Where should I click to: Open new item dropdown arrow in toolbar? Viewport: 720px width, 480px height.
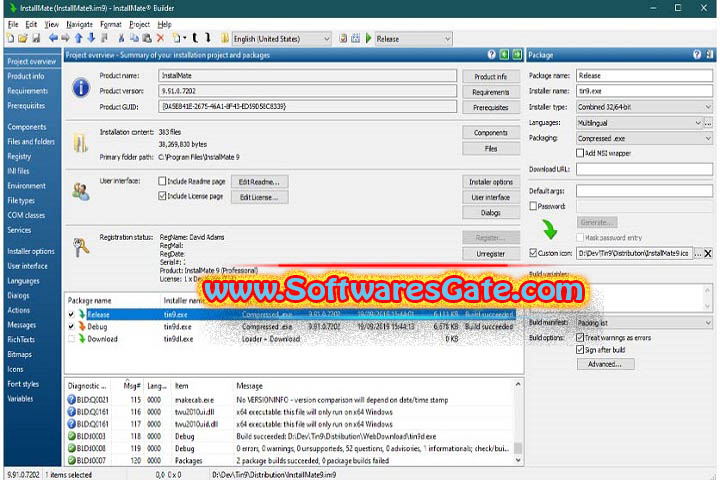pyautogui.click(x=185, y=38)
